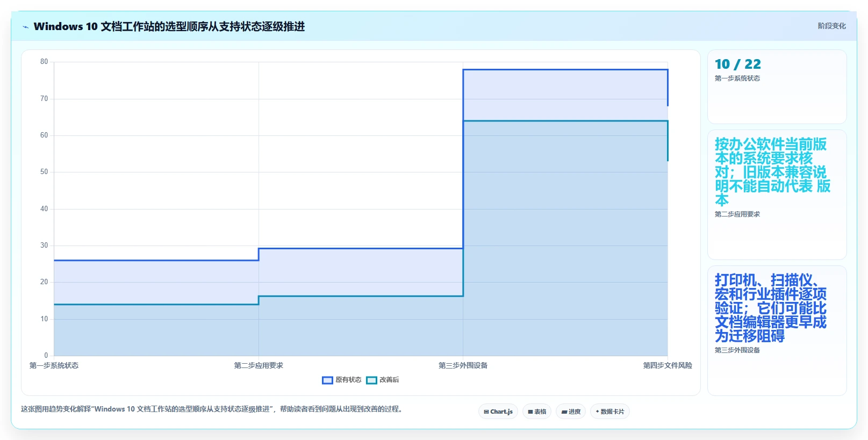Click the x-axis label 第三步外围设备

click(463, 365)
